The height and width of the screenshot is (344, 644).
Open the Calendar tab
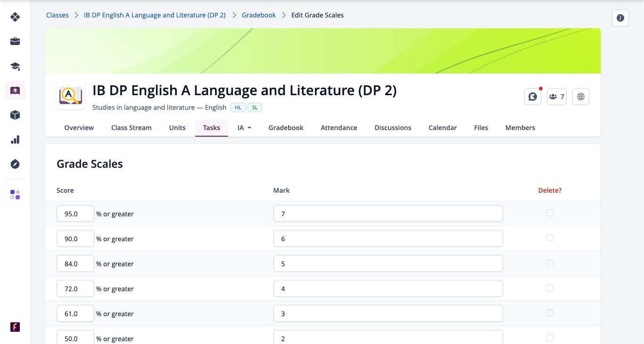click(x=443, y=128)
